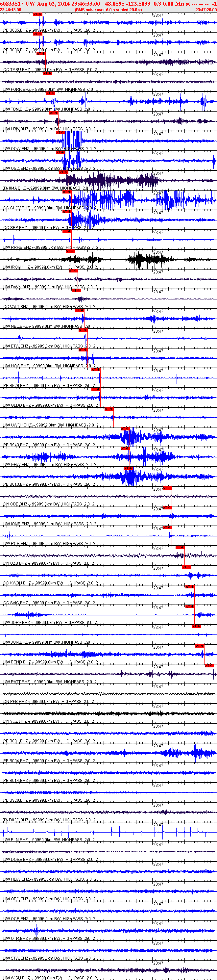This screenshot has width=217, height=980.
Task: Select the red pick flag on TA.I04A trace
Action: [63, 172]
